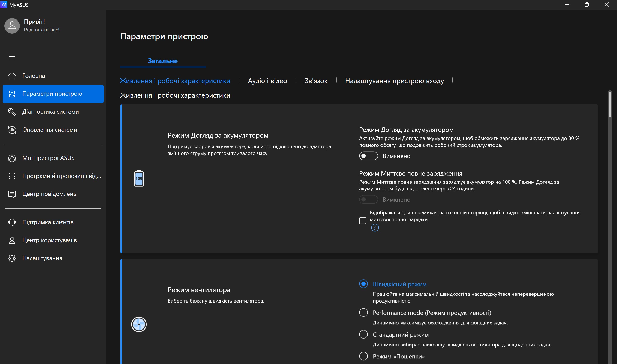This screenshot has height=364, width=617.
Task: Click the vertical scrollbar thumb
Action: pyautogui.click(x=610, y=104)
